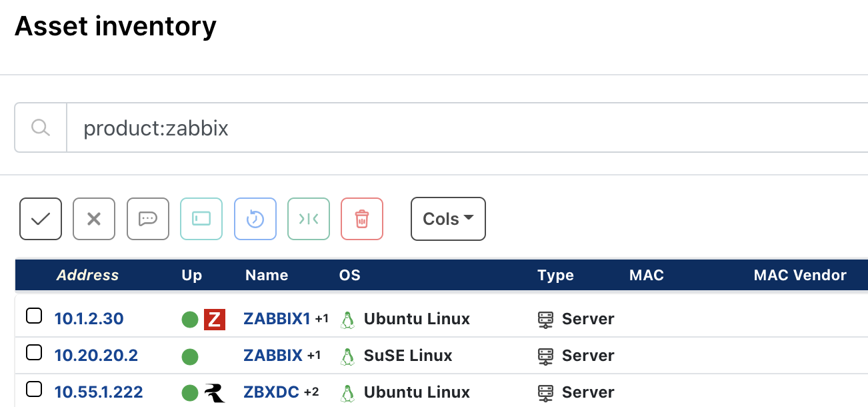The height and width of the screenshot is (407, 868).
Task: Expand the +1 badge next to ZABBIX1
Action: coord(322,319)
